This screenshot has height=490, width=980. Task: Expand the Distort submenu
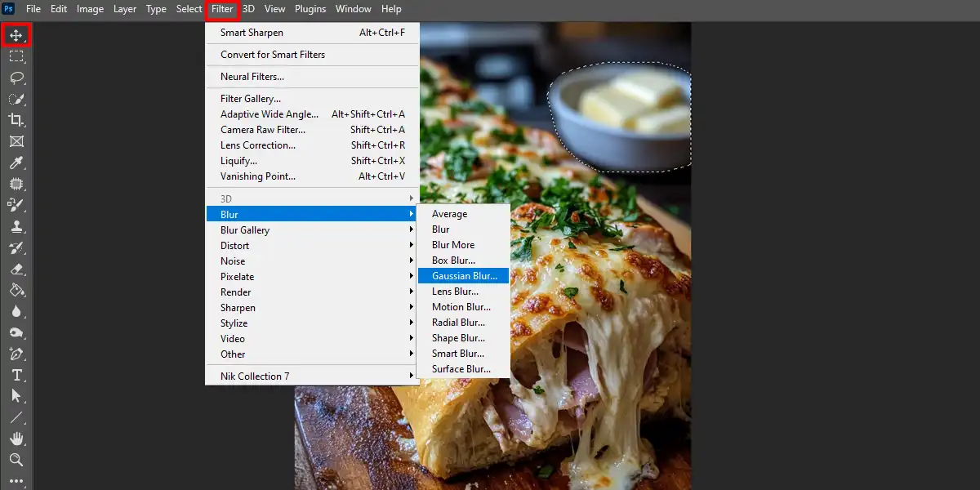[312, 246]
